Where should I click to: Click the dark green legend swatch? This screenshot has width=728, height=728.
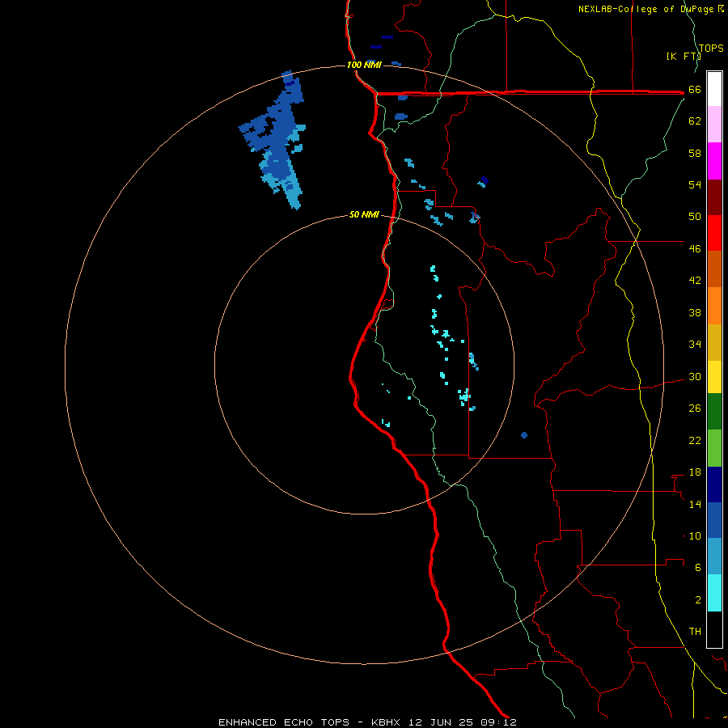point(714,412)
